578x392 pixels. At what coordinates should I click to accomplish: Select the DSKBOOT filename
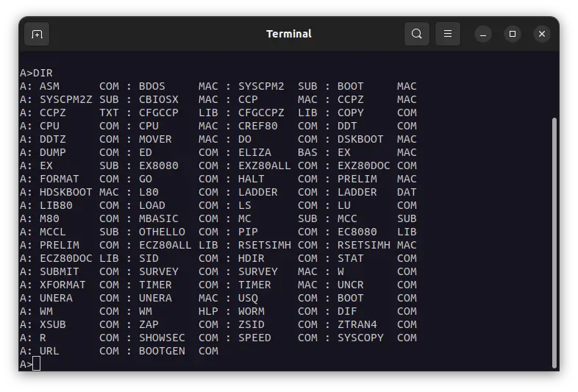[x=360, y=140]
